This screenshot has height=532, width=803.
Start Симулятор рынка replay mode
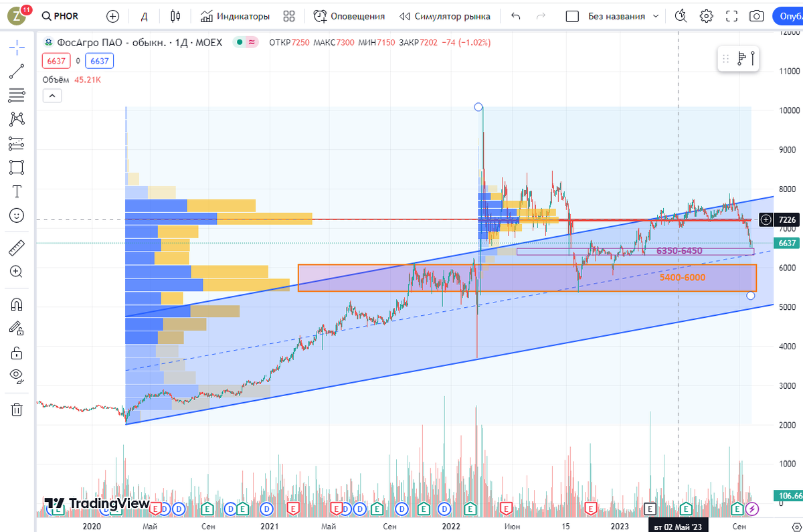(444, 16)
